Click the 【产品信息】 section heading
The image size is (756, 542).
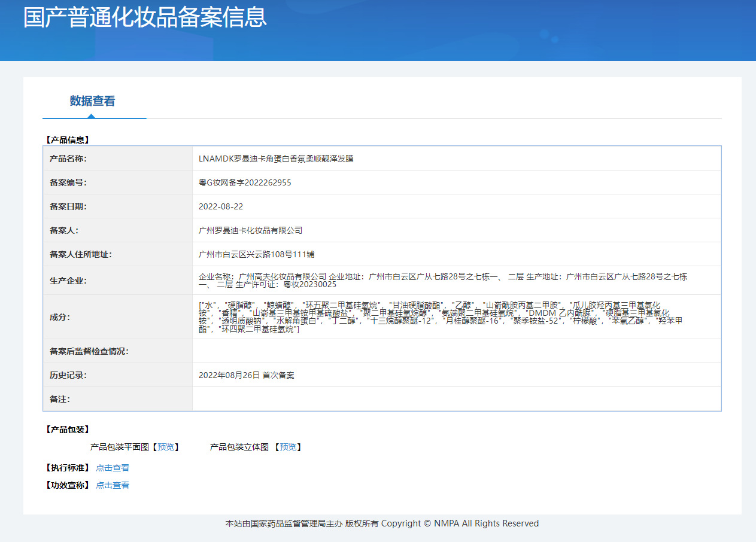click(x=68, y=140)
